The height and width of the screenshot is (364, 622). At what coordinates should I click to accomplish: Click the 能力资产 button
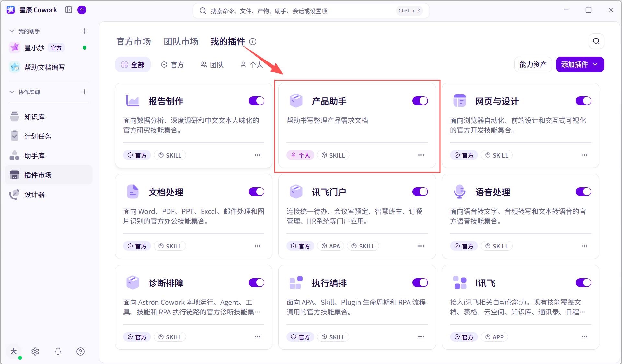(533, 64)
